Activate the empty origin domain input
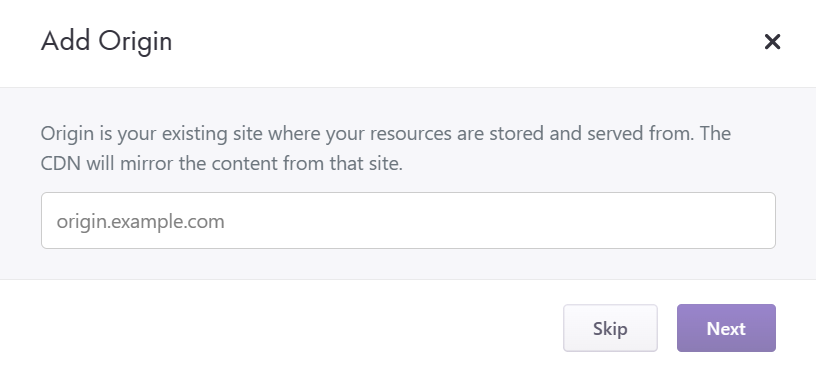 click(x=409, y=221)
